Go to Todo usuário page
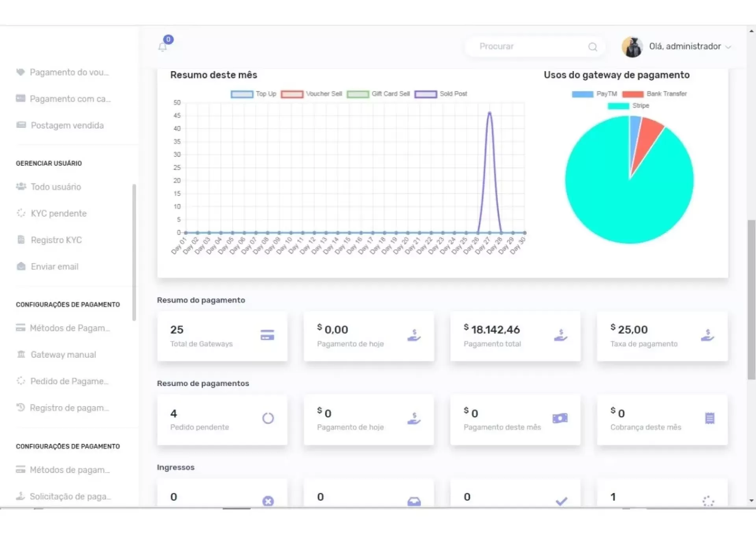The image size is (756, 534). pos(56,187)
